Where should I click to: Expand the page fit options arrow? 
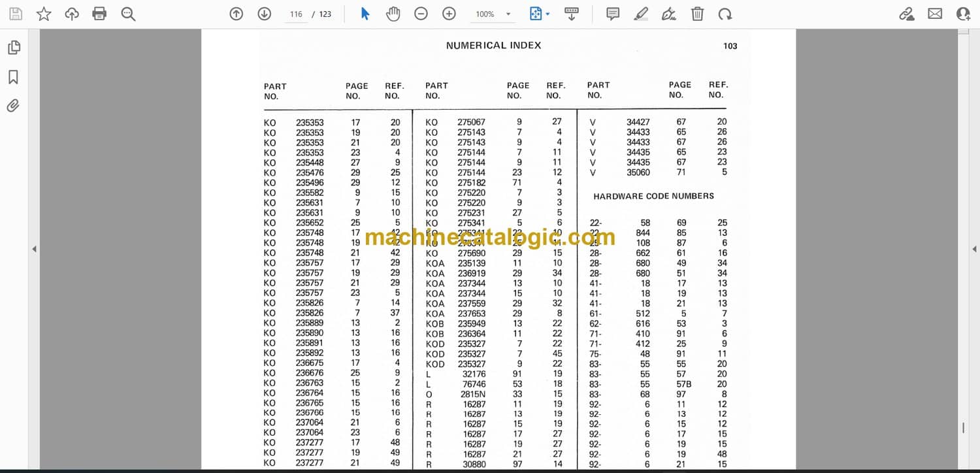tap(547, 14)
